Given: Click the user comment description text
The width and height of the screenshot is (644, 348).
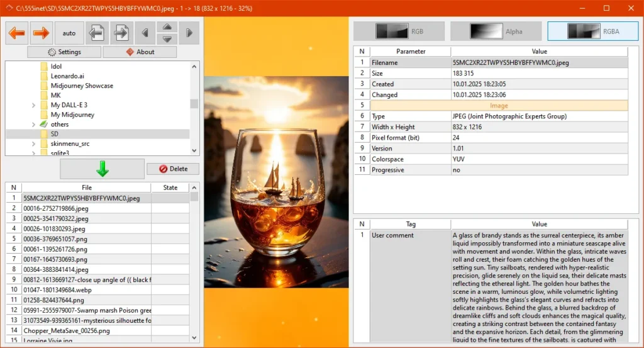Looking at the screenshot, I should [x=539, y=287].
